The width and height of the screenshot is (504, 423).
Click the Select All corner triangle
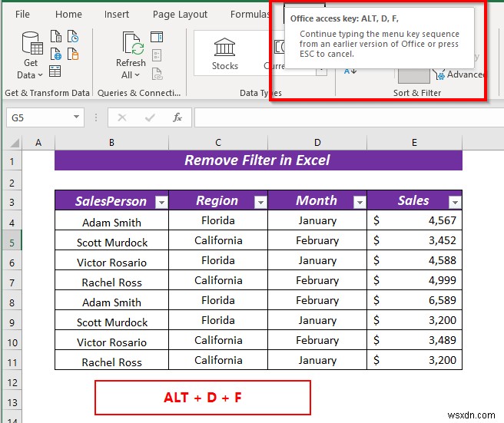[13, 142]
